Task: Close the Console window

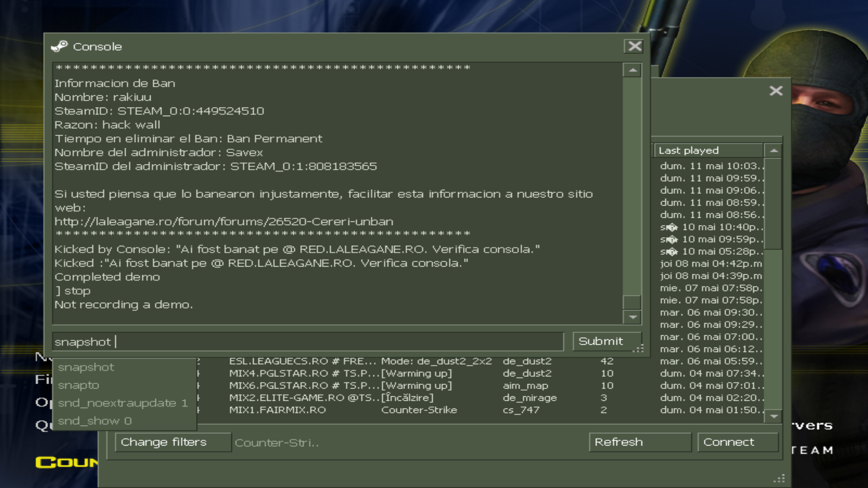Action: tap(635, 46)
